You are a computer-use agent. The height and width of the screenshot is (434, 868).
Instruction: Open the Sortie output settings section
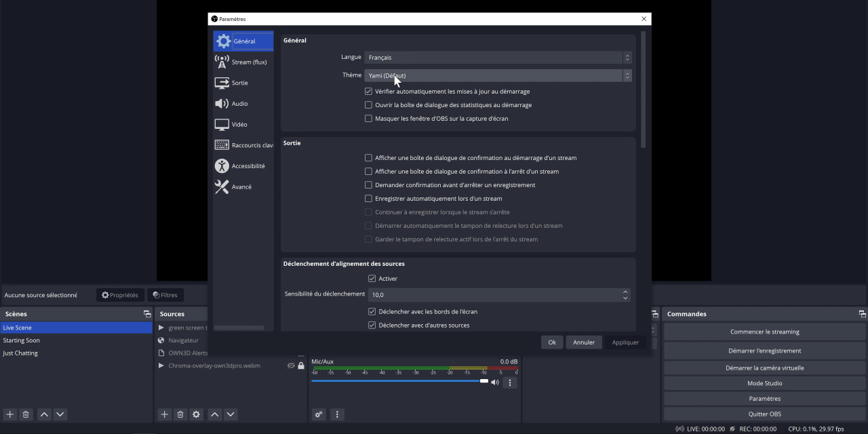(239, 83)
